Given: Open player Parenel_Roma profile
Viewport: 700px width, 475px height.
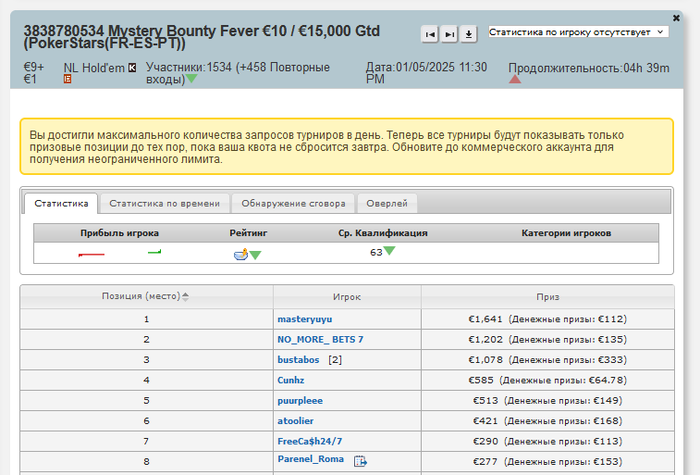Looking at the screenshot, I should [311, 459].
